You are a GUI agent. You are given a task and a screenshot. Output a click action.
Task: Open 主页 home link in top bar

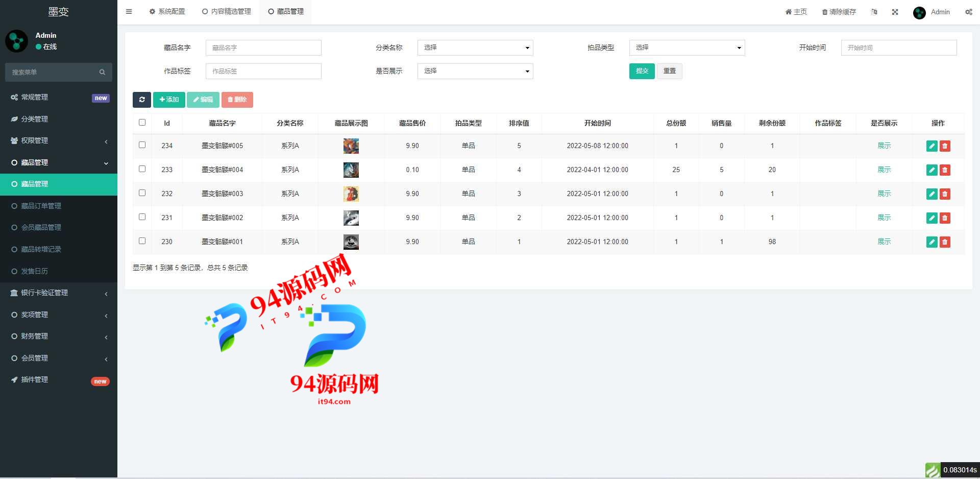click(796, 12)
